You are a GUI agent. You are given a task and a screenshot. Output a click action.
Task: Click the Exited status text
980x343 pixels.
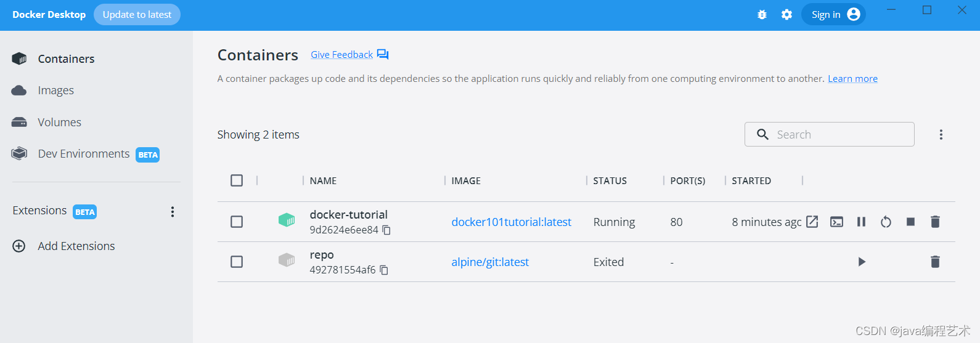[x=608, y=262]
